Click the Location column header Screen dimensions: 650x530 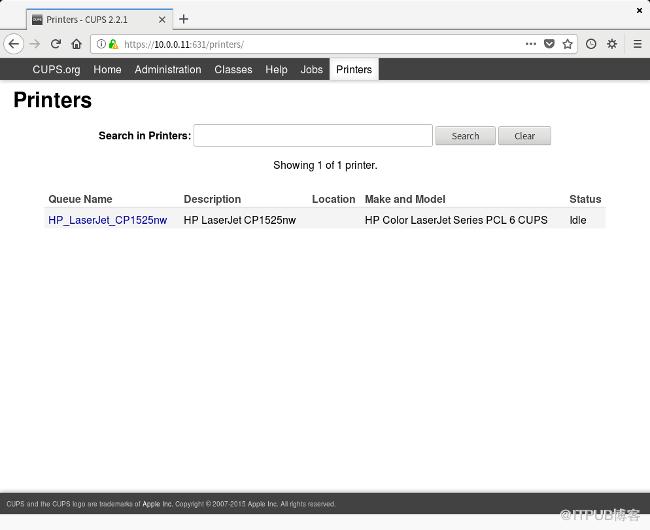[334, 199]
